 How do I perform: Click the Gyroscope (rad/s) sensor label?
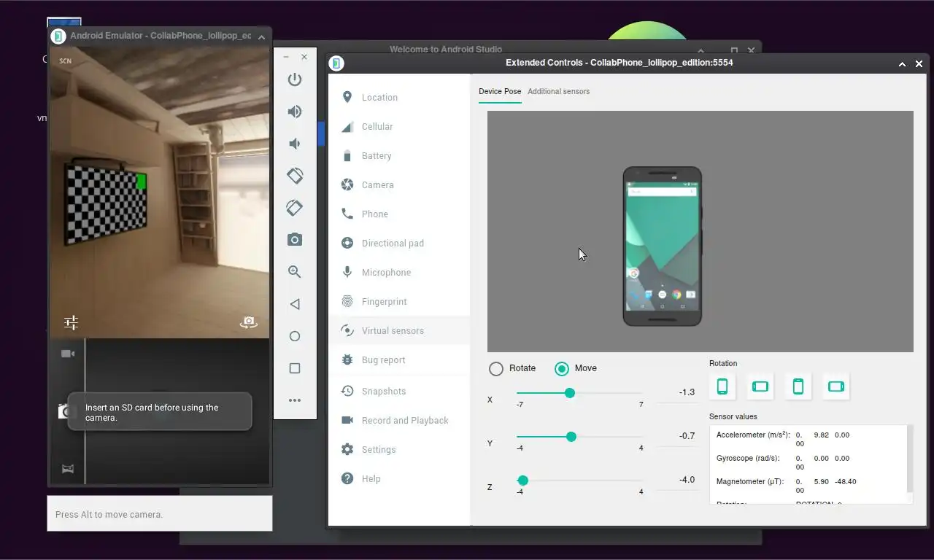[x=748, y=458]
